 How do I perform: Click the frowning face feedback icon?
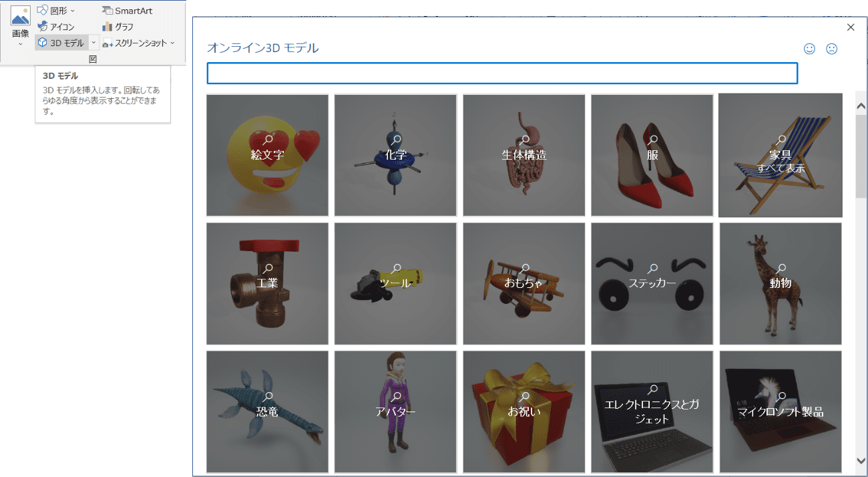tap(831, 49)
